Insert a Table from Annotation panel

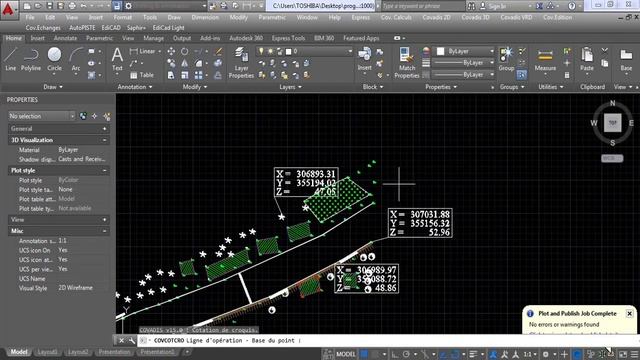pos(142,75)
